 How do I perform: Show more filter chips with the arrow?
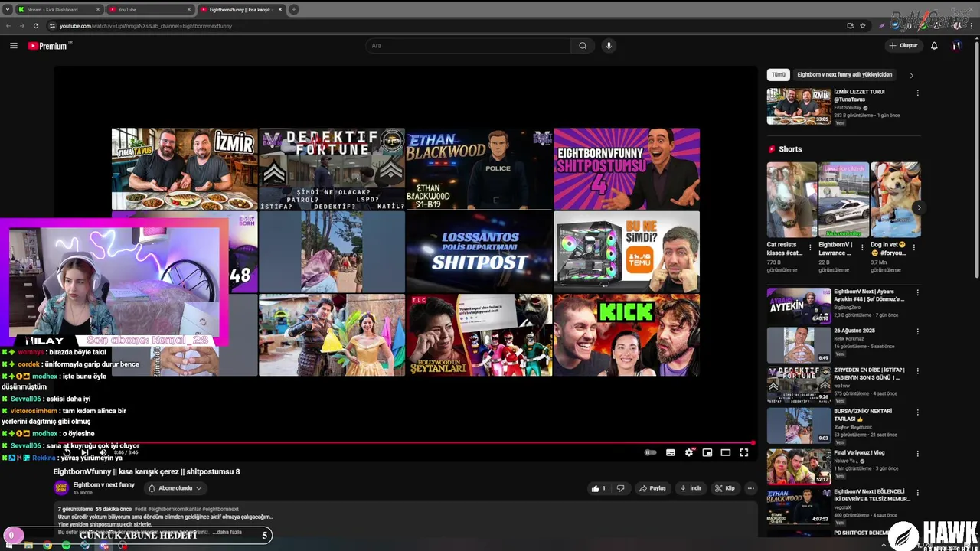(911, 75)
